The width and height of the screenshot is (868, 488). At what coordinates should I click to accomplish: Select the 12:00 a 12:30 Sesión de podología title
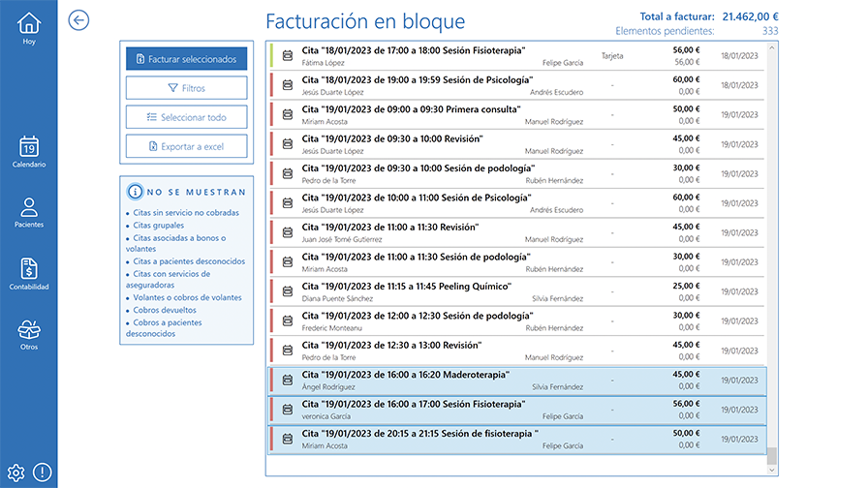pos(418,316)
